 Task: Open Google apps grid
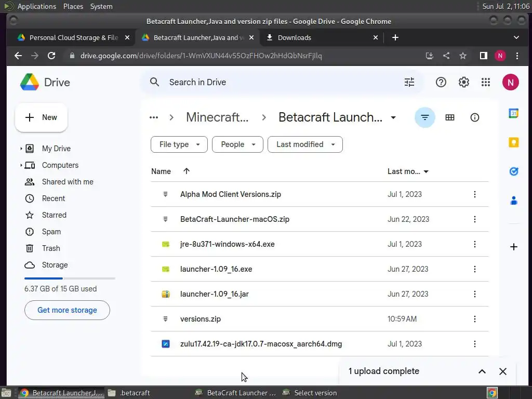click(486, 82)
